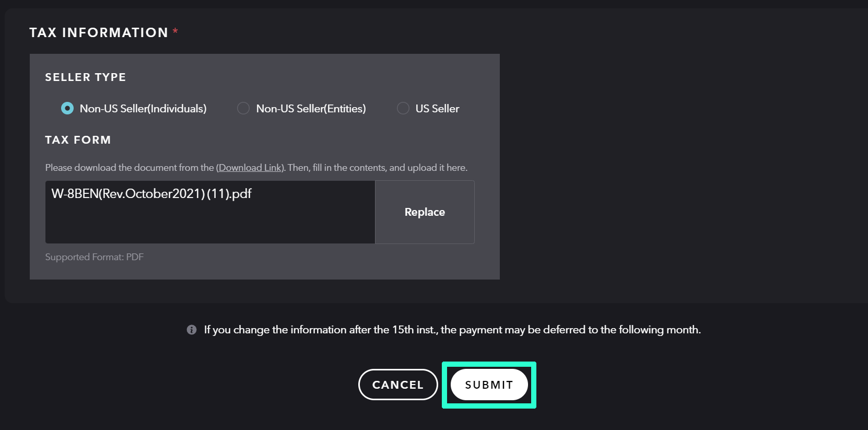Click the TAX FORM heading
Image resolution: width=868 pixels, height=430 pixels.
pos(78,140)
